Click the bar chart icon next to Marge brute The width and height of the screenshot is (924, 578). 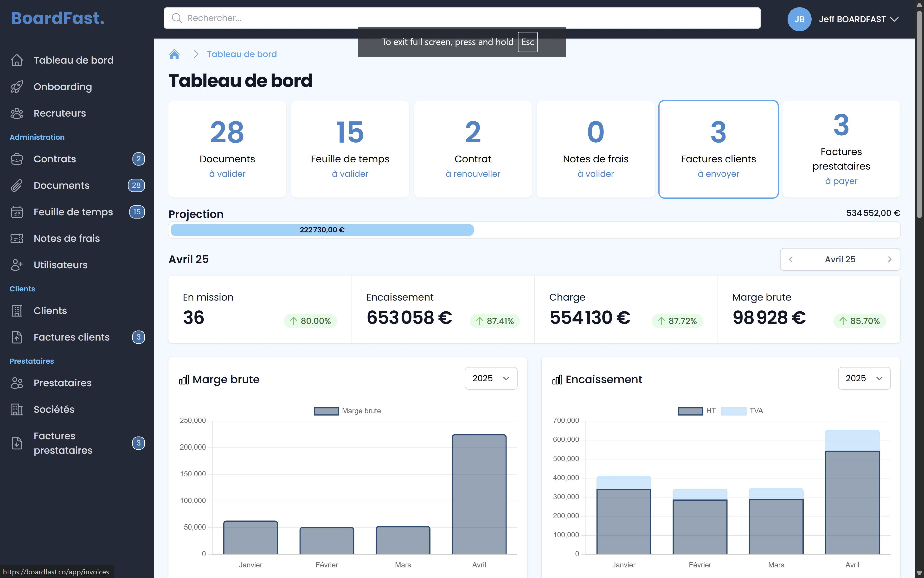[184, 380]
